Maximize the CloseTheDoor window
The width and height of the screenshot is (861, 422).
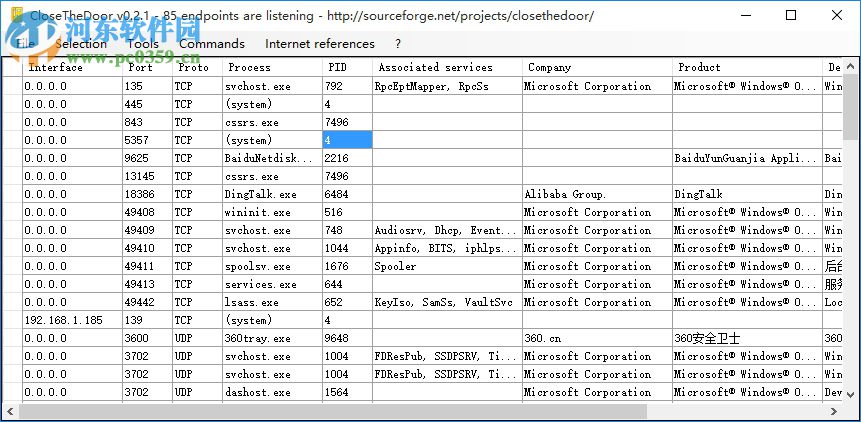tap(791, 15)
